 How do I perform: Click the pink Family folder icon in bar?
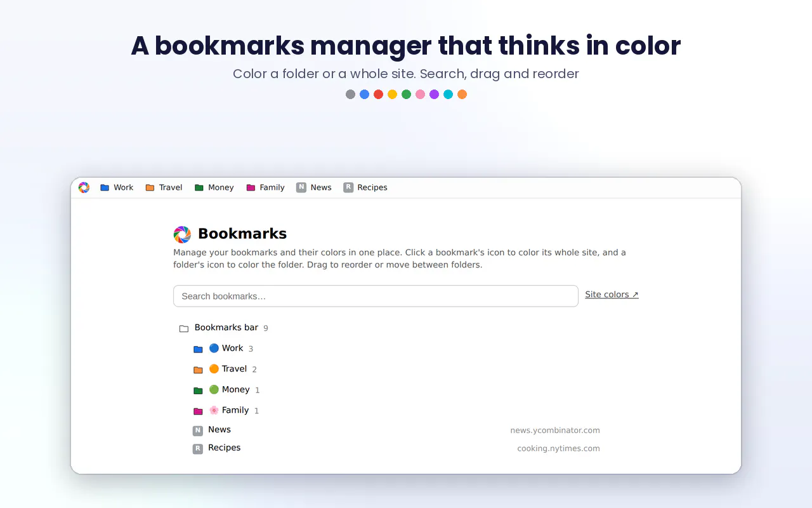point(251,188)
